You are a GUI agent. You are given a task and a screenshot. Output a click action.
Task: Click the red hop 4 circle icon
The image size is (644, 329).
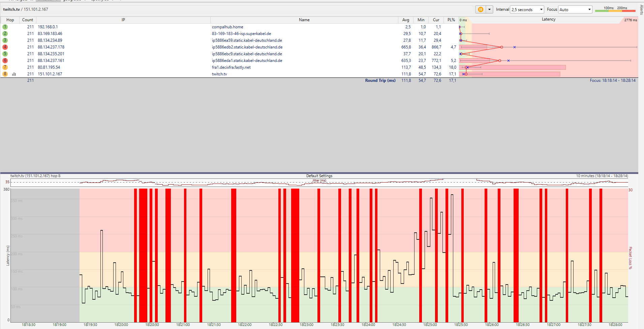5,47
